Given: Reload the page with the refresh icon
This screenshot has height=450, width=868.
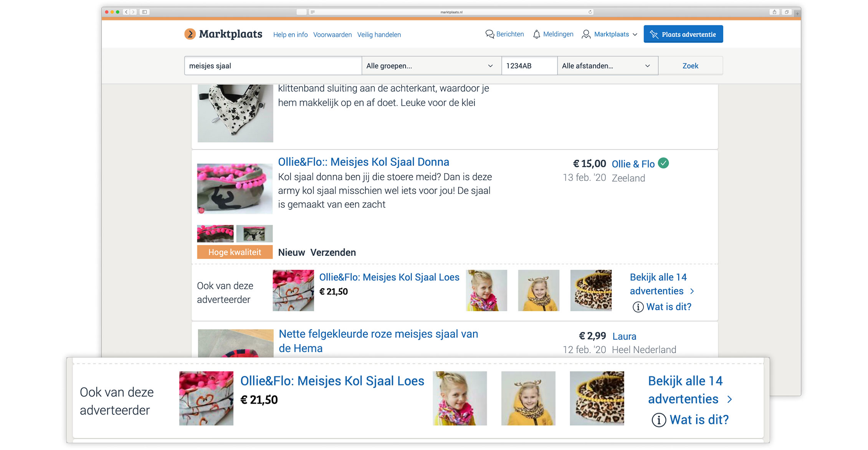Looking at the screenshot, I should [590, 12].
